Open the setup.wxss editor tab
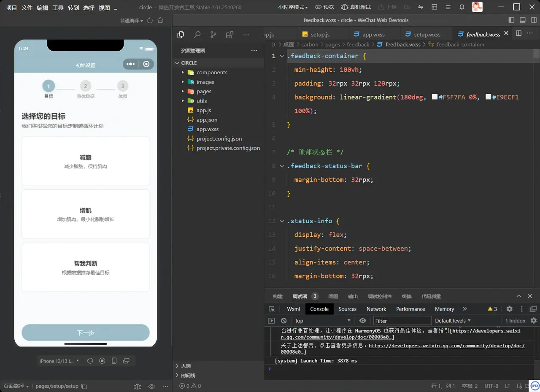 pos(427,35)
